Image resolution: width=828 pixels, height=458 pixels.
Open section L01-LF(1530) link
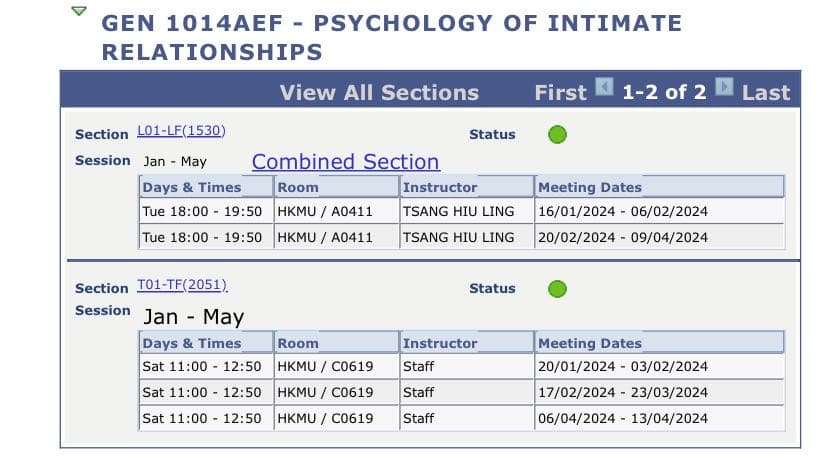point(181,132)
